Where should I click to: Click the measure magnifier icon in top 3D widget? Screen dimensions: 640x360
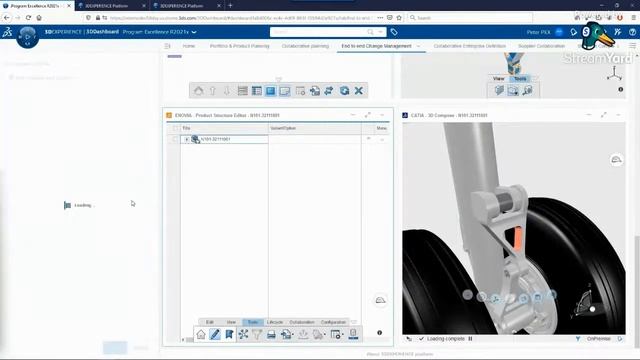click(527, 91)
